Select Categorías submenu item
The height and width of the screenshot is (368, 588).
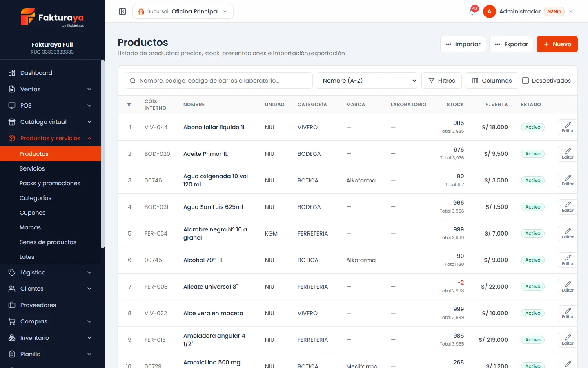[x=51, y=198]
